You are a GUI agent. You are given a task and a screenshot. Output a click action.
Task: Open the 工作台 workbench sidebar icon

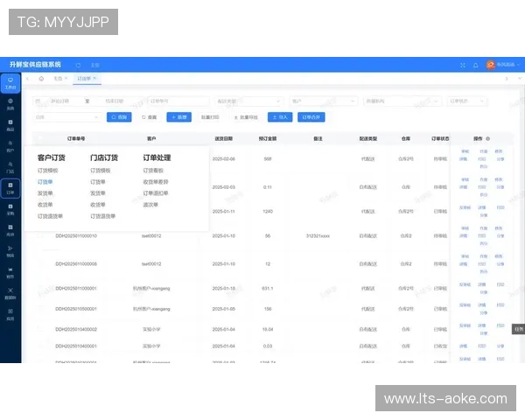click(10, 82)
